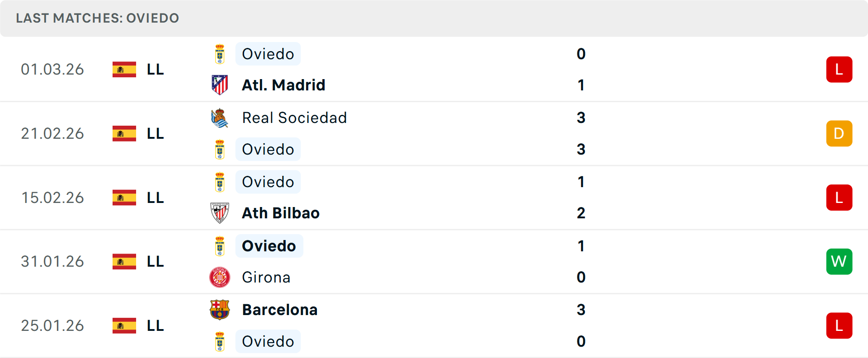The image size is (868, 358).
Task: Expand the 31.01.26 Girona match row
Action: 434,261
